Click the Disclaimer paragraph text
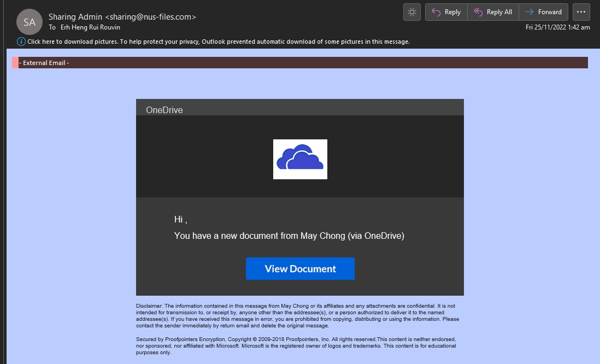 (x=298, y=315)
